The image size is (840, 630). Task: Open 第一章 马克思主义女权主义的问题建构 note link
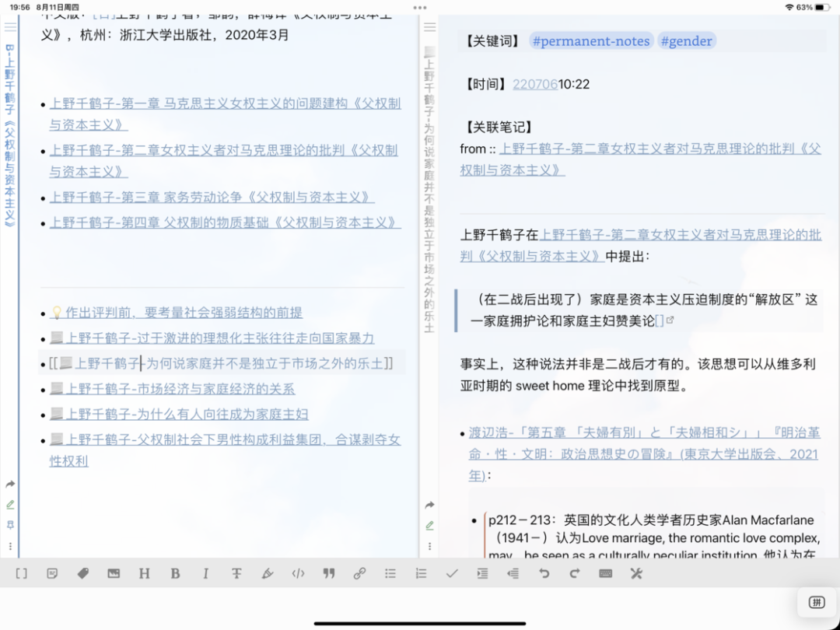(225, 114)
